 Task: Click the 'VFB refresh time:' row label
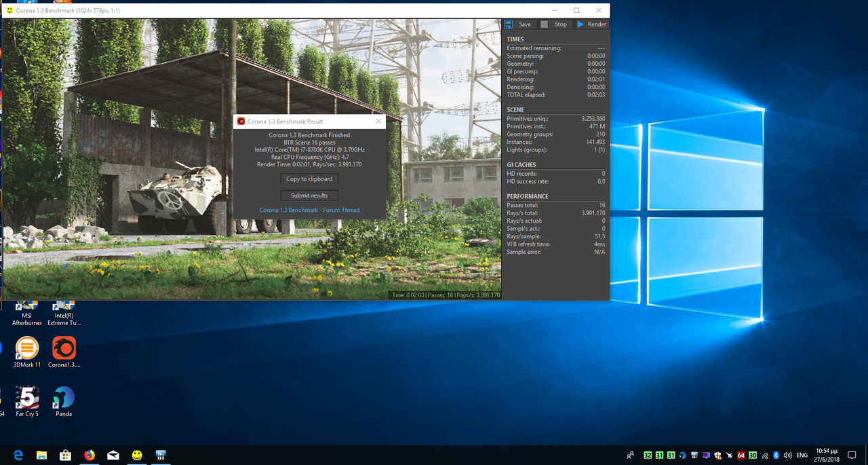pos(528,244)
